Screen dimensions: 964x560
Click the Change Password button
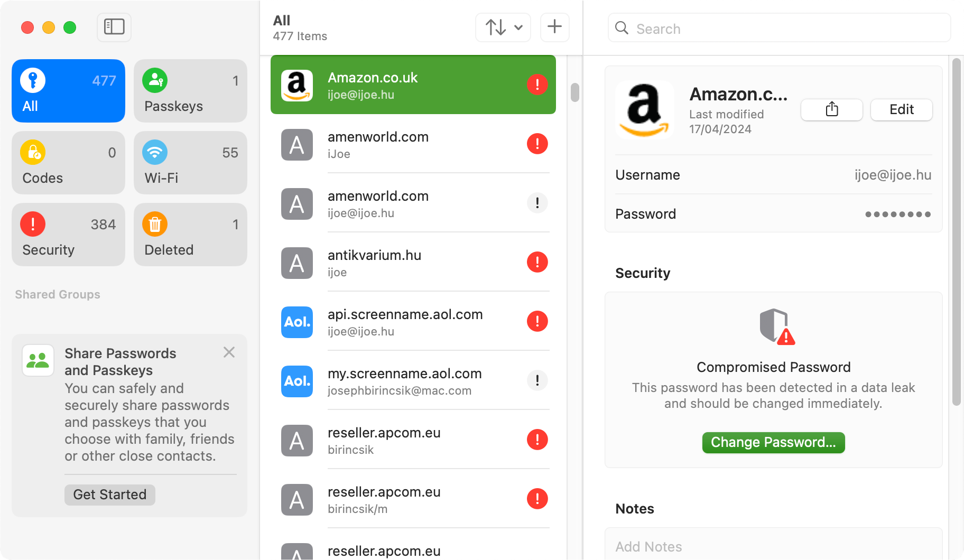point(773,442)
